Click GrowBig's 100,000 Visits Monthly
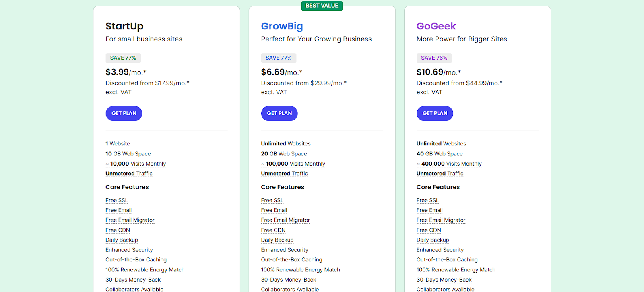Image resolution: width=644 pixels, height=292 pixels. [293, 164]
